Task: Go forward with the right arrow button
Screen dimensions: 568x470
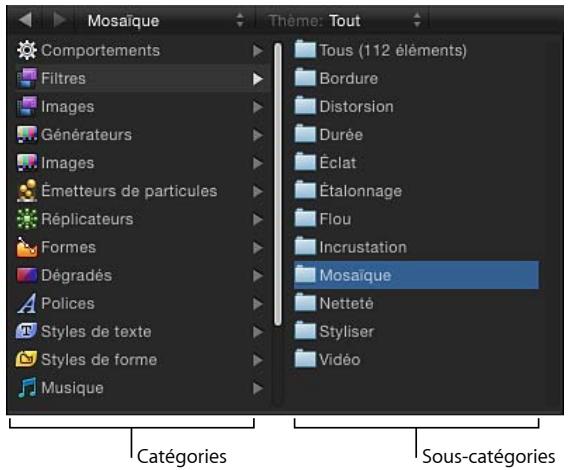Action: tap(59, 20)
